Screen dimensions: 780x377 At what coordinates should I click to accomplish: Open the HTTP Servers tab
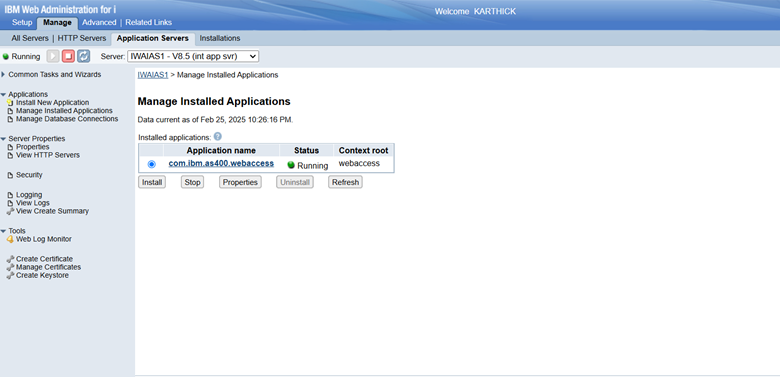(x=82, y=38)
